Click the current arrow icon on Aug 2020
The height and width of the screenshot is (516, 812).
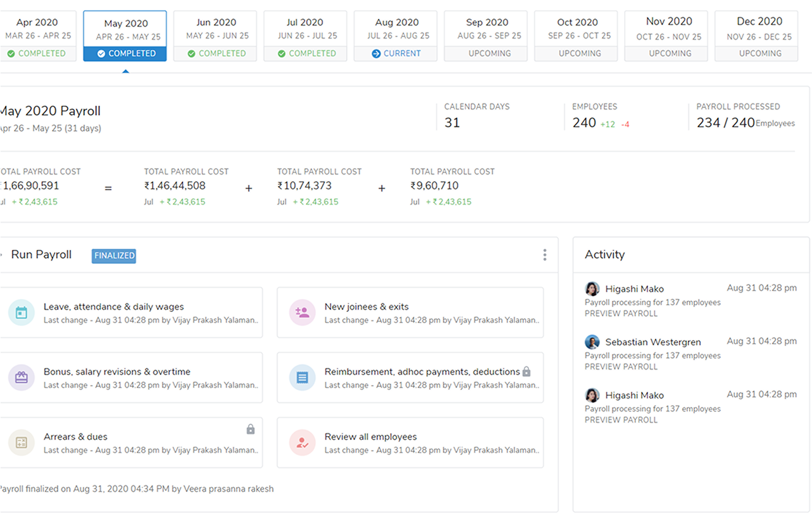point(376,54)
